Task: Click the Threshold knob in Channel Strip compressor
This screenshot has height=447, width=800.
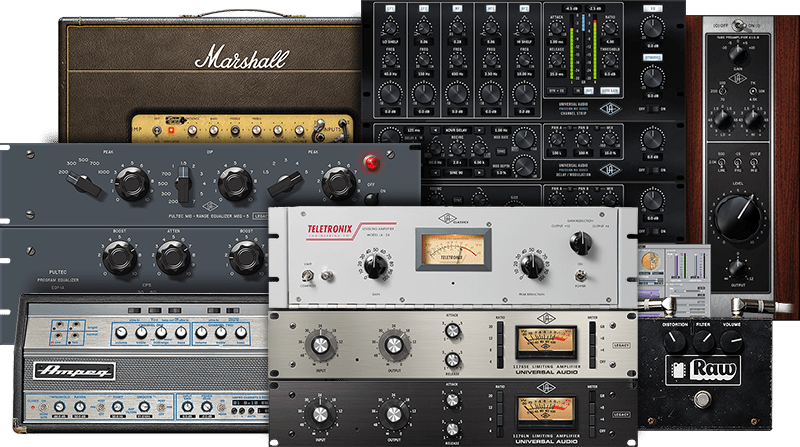Action: [610, 61]
